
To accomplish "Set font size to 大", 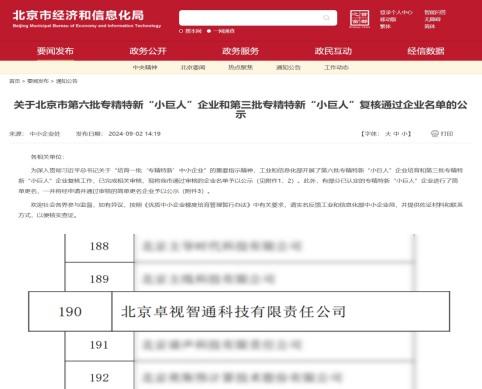I will (x=388, y=134).
